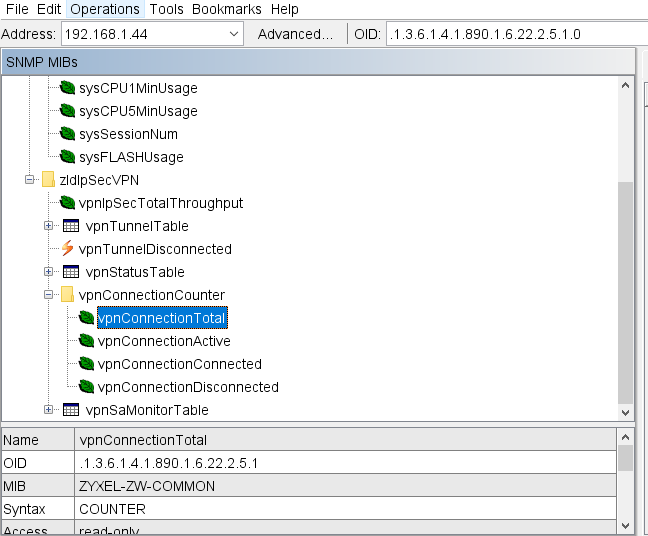Click the Syntax label cell
This screenshot has width=648, height=536.
[38, 509]
